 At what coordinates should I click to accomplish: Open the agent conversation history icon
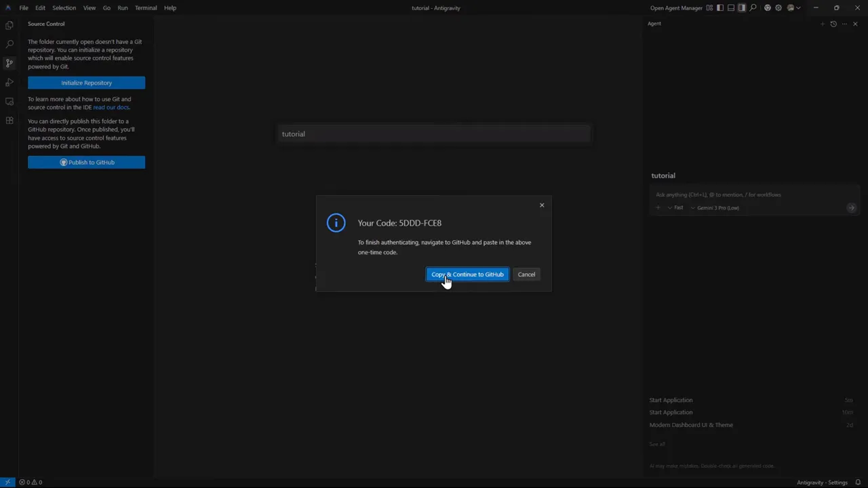click(833, 24)
